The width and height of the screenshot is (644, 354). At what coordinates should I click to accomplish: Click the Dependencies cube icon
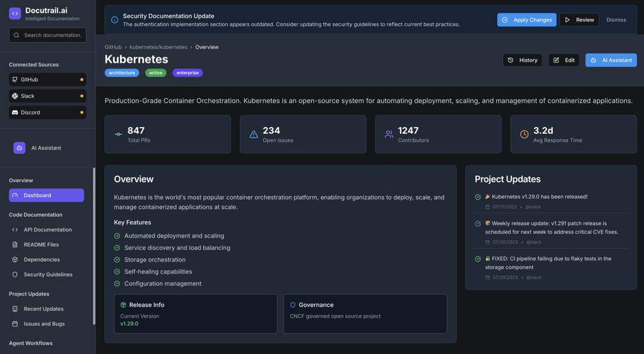[15, 260]
